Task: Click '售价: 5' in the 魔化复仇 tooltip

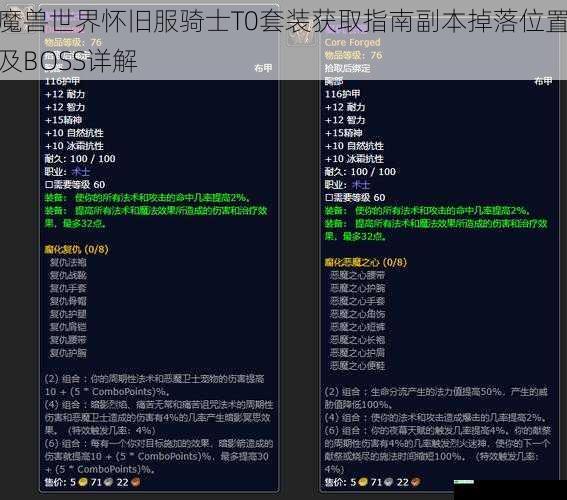Action: (x=60, y=482)
